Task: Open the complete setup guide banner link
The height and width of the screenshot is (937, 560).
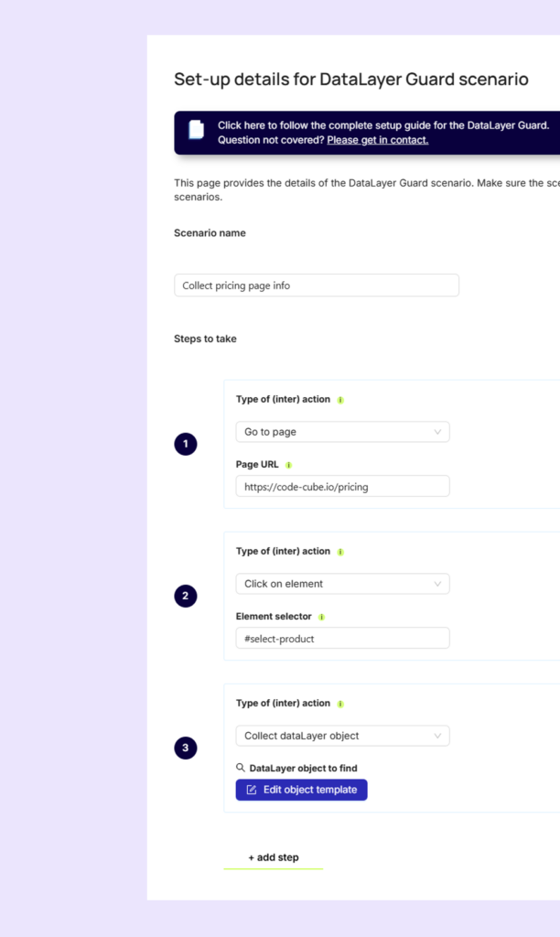Action: click(x=382, y=125)
